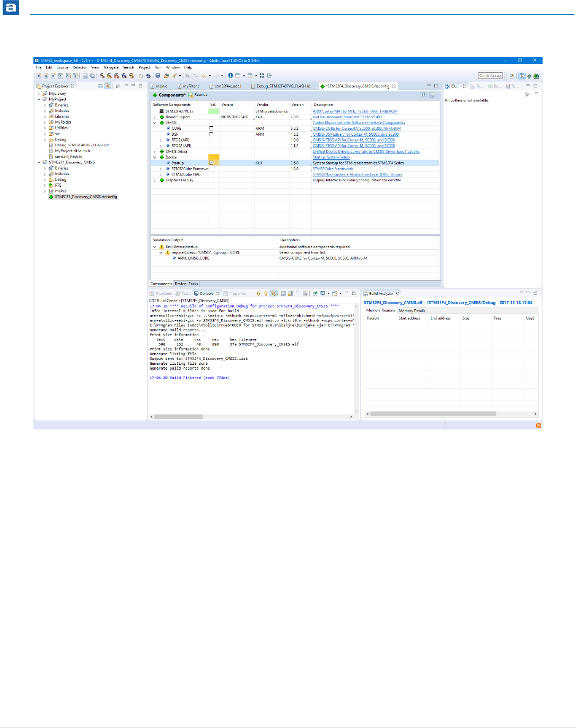Select the STM32F4_Discovery_CMSIS.rteconfig file in explorer
Viewport: 576px width, 728px height.
[85, 197]
